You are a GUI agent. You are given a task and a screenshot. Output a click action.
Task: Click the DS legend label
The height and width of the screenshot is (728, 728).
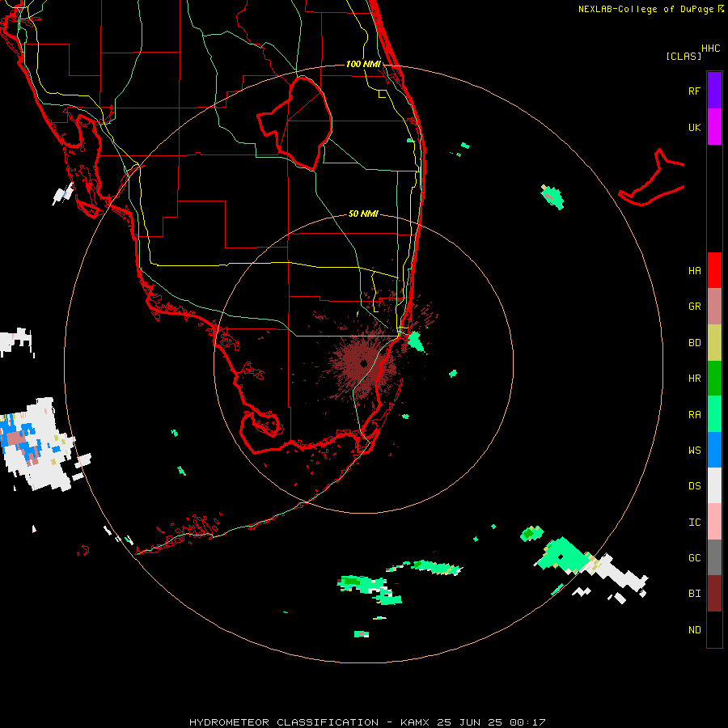click(694, 485)
